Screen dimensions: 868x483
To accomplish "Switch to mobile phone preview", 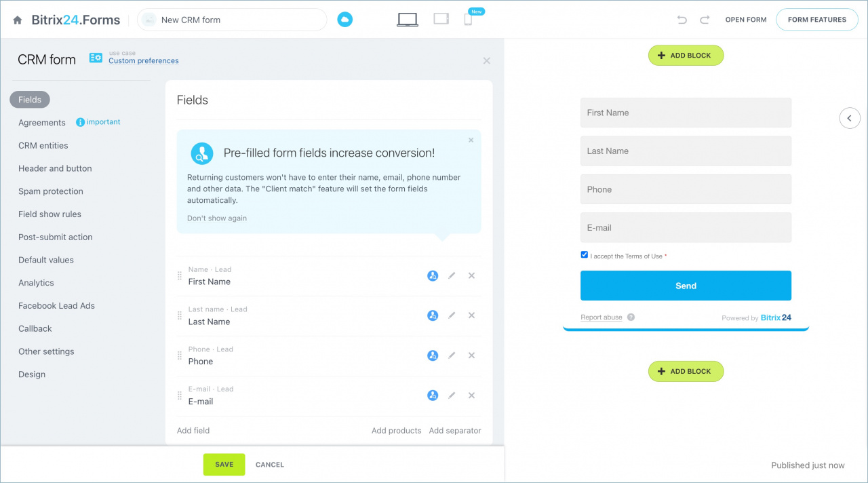I will [x=468, y=20].
